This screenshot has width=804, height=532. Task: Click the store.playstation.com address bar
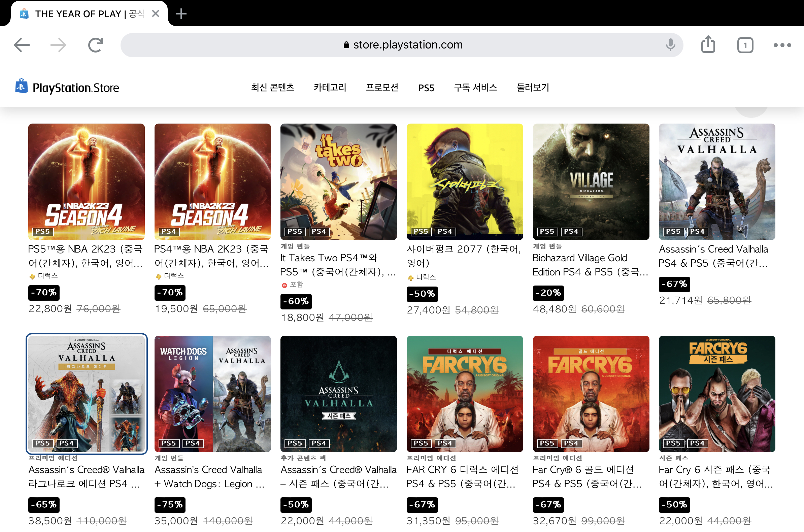402,45
